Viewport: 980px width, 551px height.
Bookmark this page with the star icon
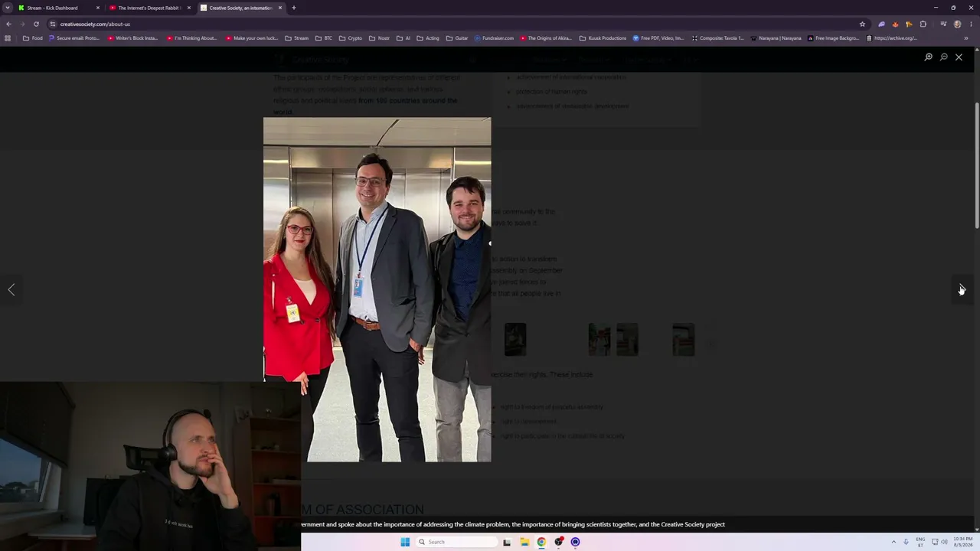[x=862, y=24]
